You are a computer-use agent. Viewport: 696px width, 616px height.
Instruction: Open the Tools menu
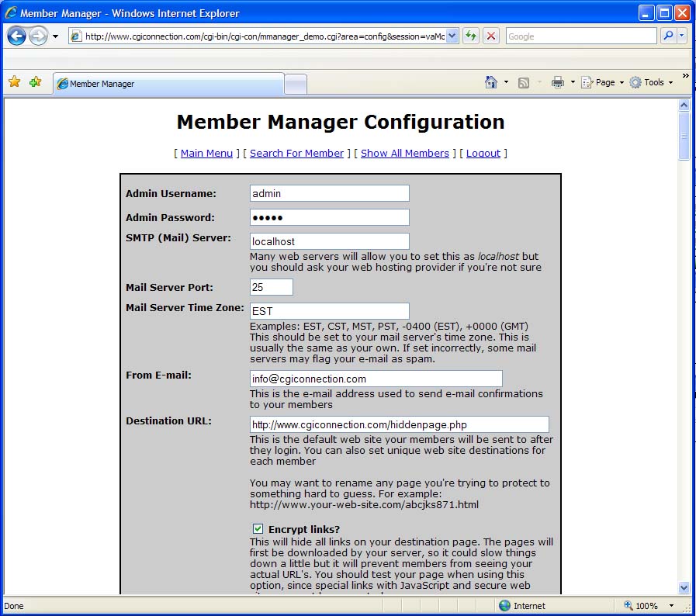click(x=651, y=82)
